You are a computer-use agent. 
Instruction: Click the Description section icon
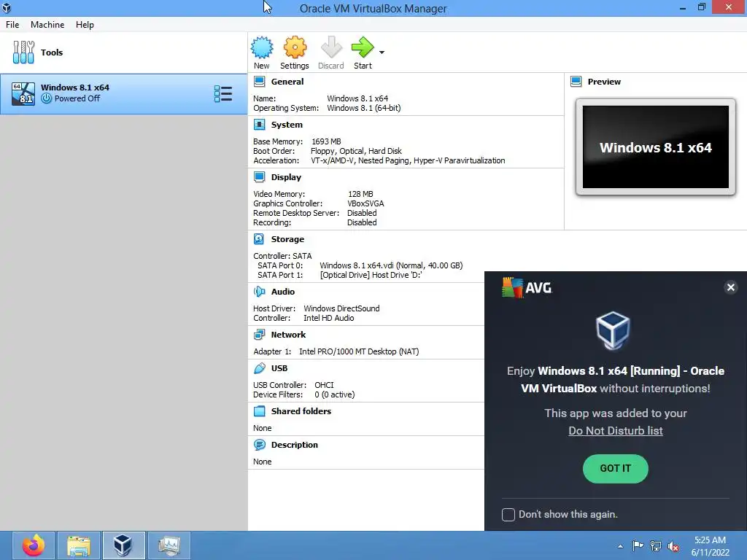(x=259, y=445)
